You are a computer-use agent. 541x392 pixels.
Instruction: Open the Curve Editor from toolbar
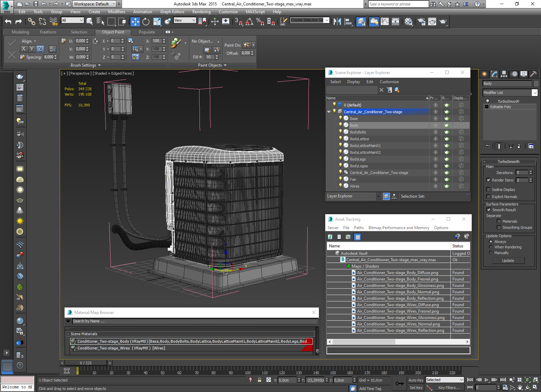(x=385, y=22)
